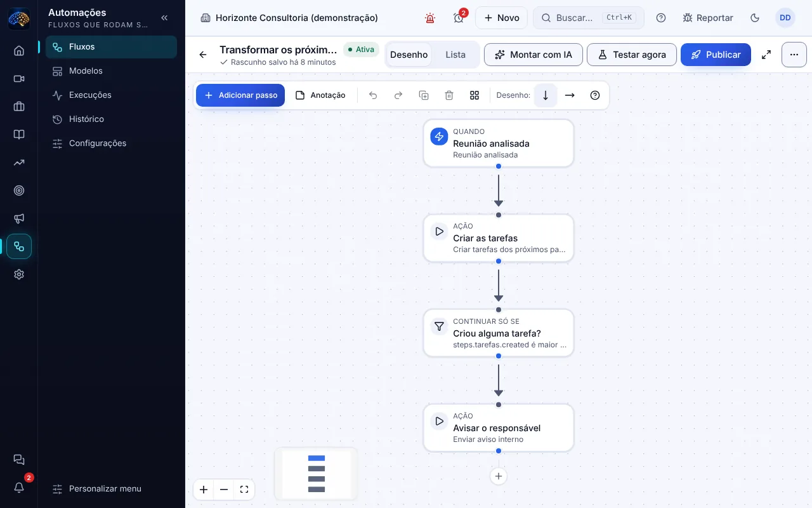812x508 pixels.
Task: Click Adicionar passo
Action: [240, 95]
